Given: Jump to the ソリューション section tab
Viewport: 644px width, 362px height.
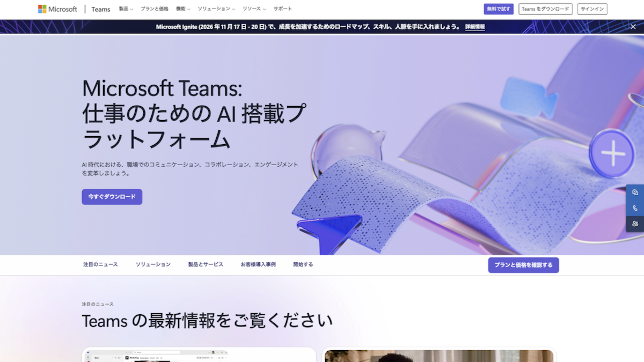Looking at the screenshot, I should coord(153,264).
